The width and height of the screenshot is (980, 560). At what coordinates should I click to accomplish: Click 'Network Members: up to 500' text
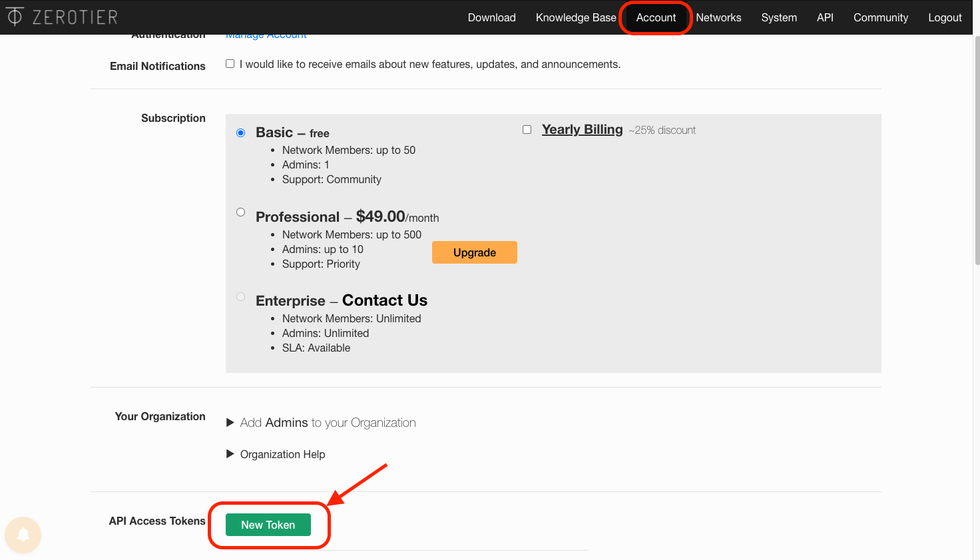352,234
